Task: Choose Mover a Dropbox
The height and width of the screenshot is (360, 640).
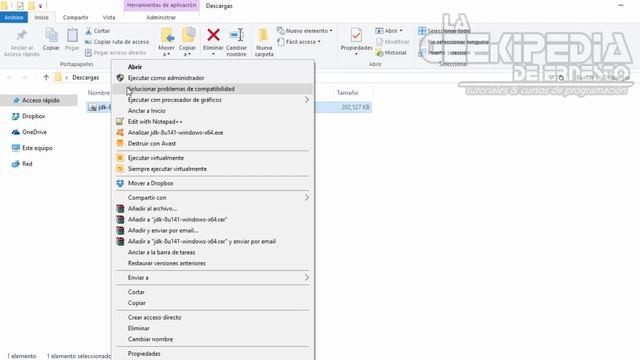Action: (213, 183)
